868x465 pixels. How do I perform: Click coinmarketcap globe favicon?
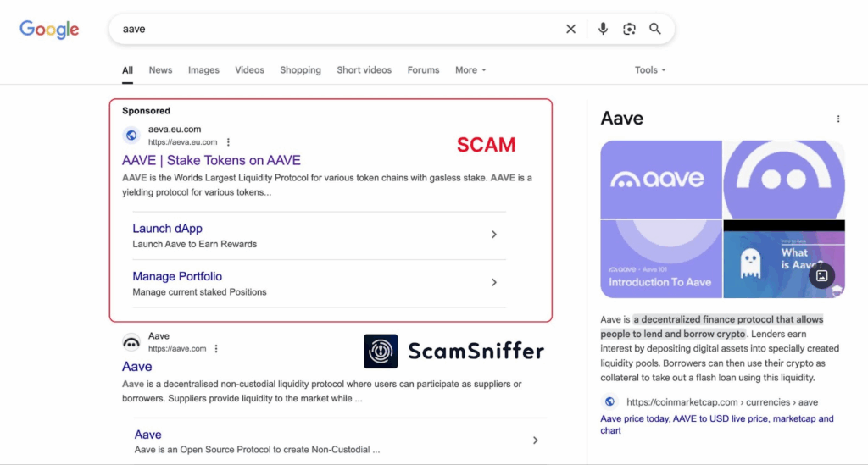point(609,401)
